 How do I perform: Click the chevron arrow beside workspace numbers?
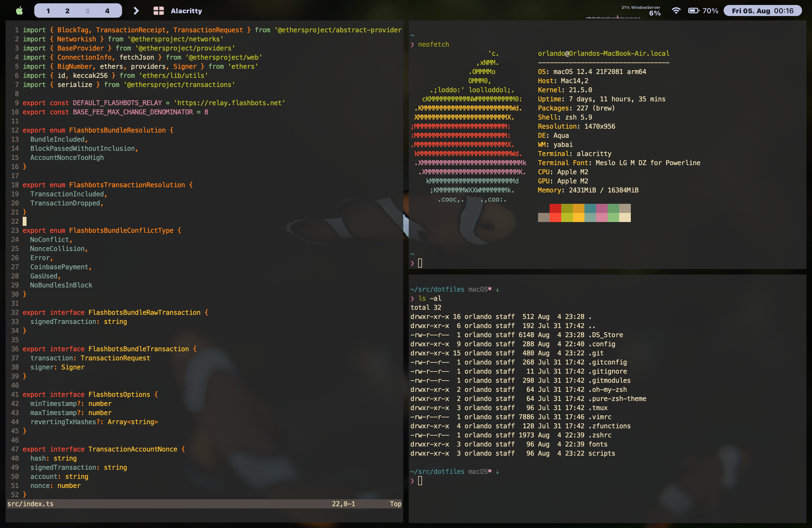(136, 11)
